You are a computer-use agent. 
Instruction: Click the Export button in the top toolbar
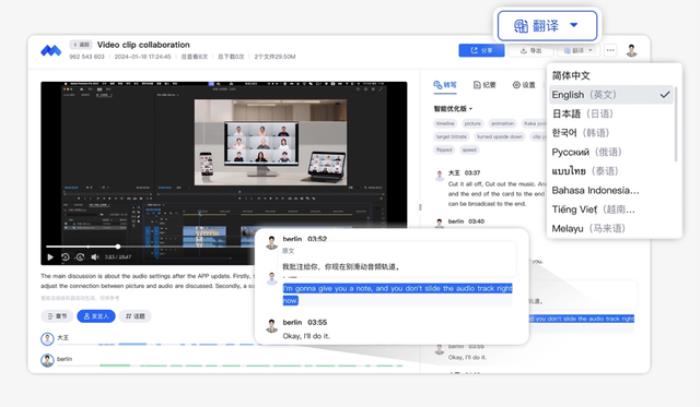tap(531, 50)
